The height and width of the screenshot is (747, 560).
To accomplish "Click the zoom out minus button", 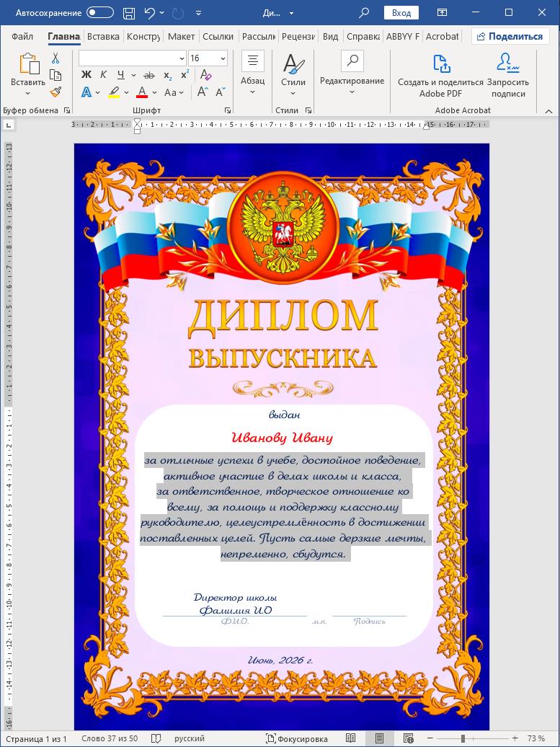I will [430, 738].
